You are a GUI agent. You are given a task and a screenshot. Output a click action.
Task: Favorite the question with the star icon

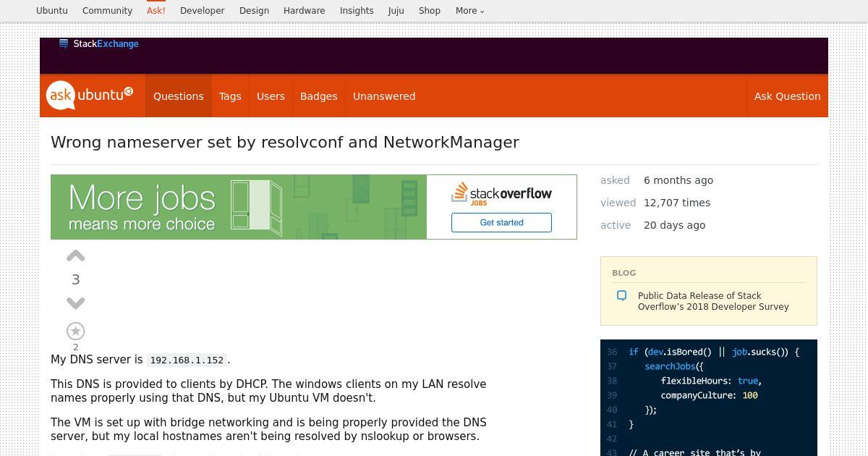coord(75,331)
